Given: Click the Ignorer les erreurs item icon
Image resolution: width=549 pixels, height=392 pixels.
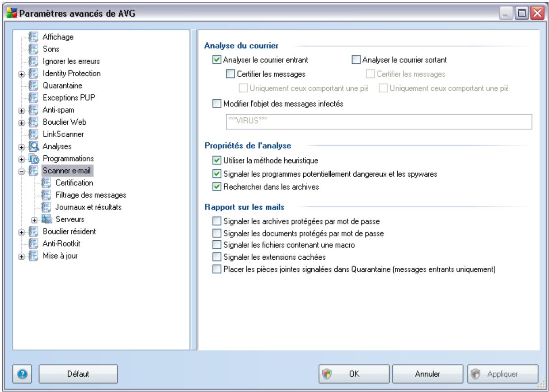Looking at the screenshot, I should [x=33, y=61].
